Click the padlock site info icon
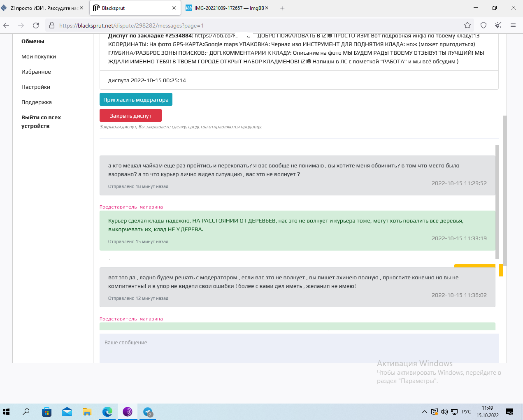Screen dimensions: 523x420 pos(52,25)
